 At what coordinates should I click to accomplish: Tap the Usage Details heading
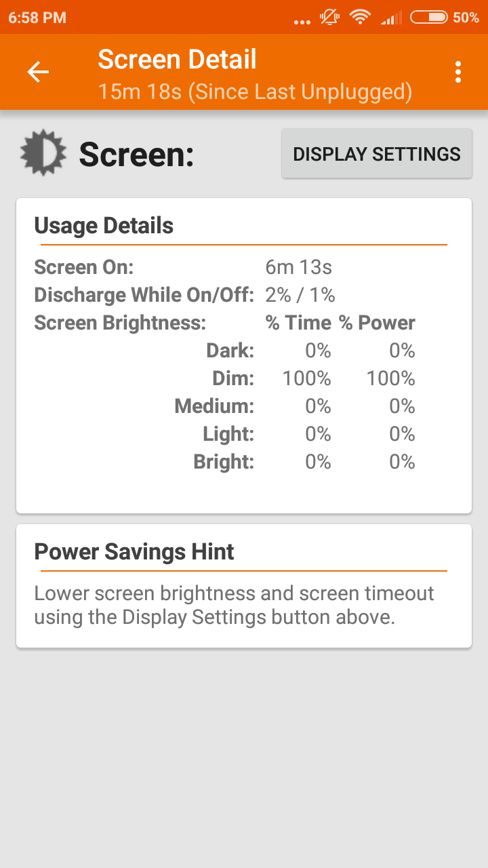104,226
